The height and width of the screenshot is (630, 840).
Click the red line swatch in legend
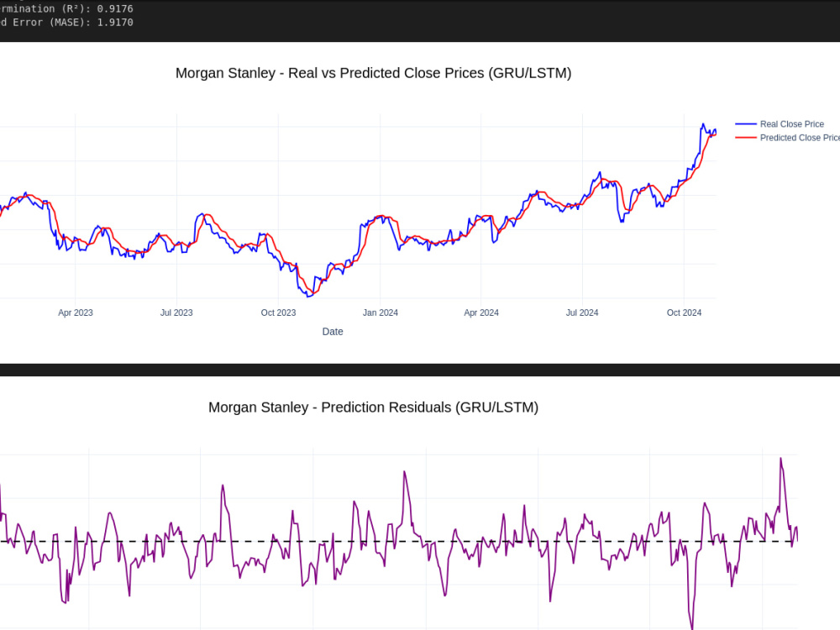(x=746, y=138)
